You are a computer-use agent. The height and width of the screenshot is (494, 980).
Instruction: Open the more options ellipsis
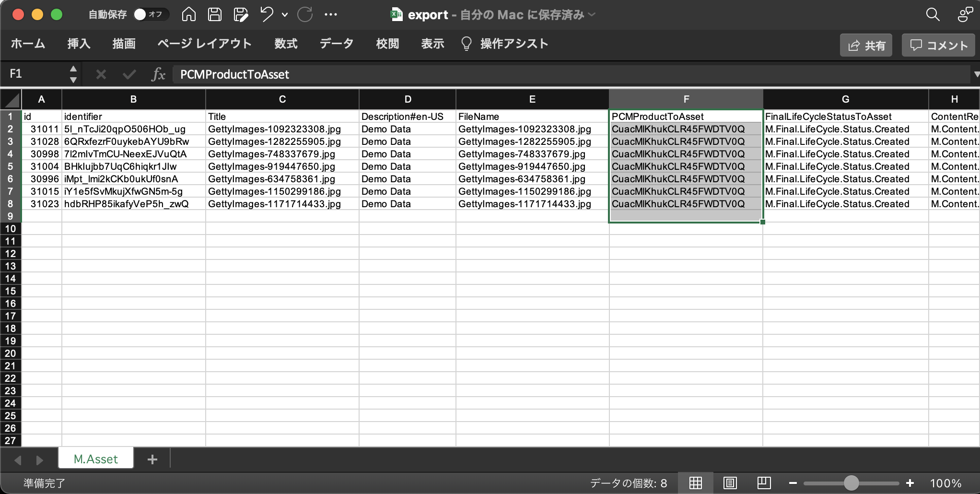(x=331, y=14)
